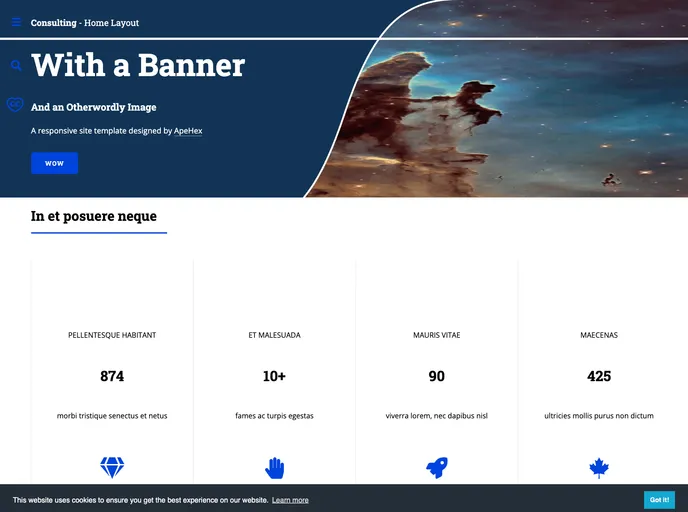Image resolution: width=688 pixels, height=512 pixels.
Task: Click the WOW button
Action: [x=54, y=163]
